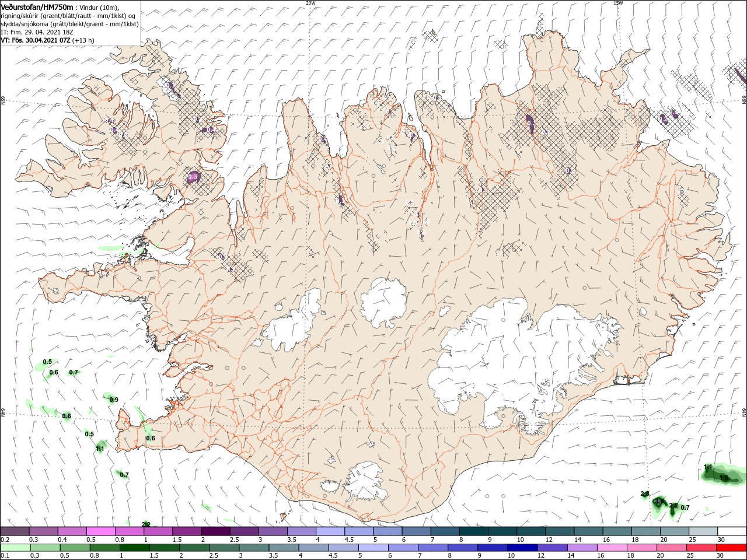This screenshot has width=747, height=560.
Task: Select blue rain swatch between 9 and 10
Action: (x=493, y=548)
